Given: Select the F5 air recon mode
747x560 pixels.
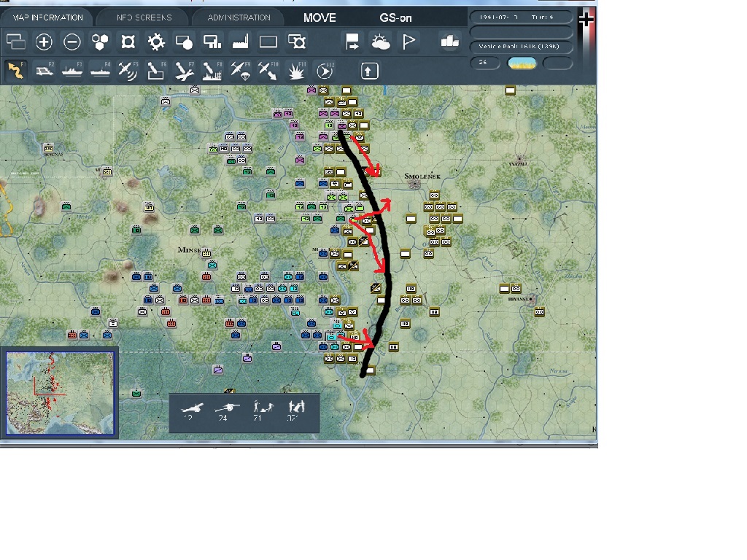Looking at the screenshot, I should [x=128, y=71].
